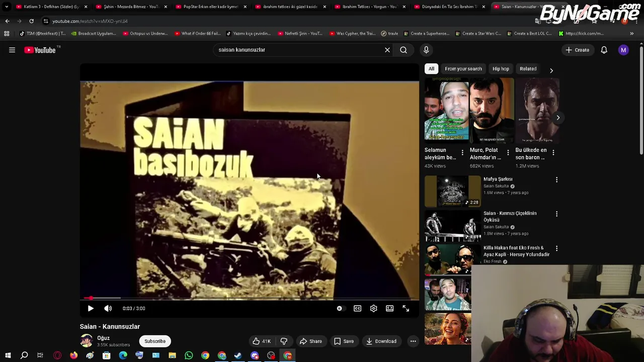The image size is (644, 362).
Task: Switch to theater mode
Action: coord(389,308)
